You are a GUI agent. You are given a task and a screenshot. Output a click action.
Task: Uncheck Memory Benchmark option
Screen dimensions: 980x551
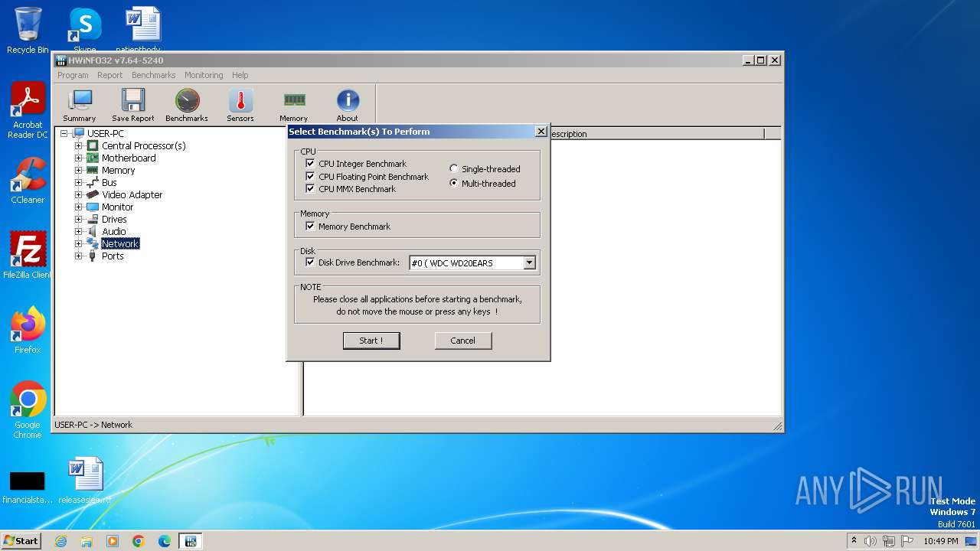pos(310,226)
